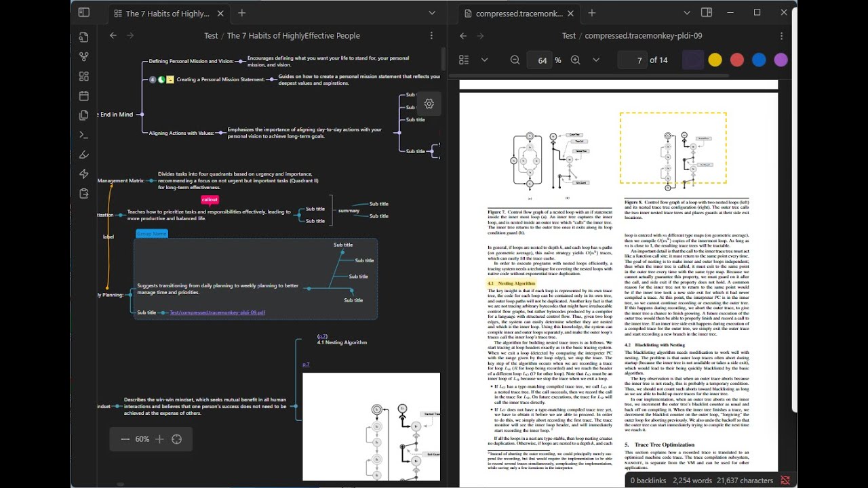Select the purple highlight color
868x488 pixels.
[781, 60]
